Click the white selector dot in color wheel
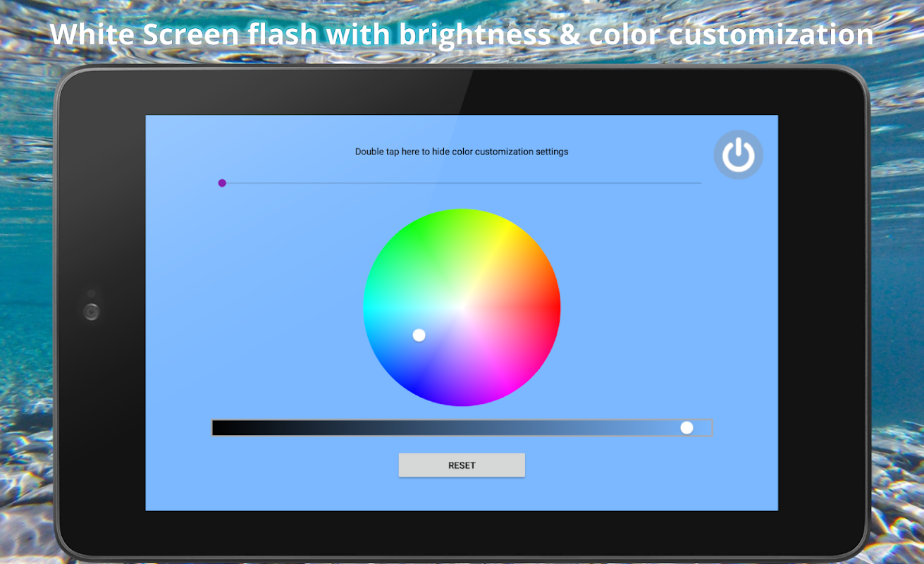Viewport: 924px width, 564px height. point(419,336)
